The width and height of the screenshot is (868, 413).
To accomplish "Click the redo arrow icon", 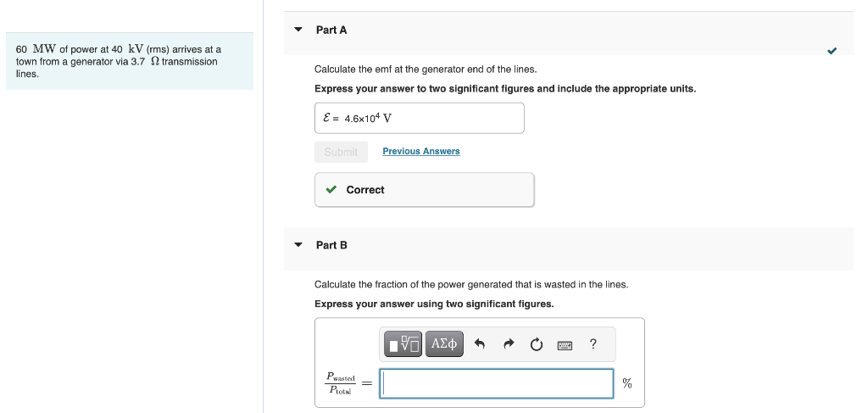I will (509, 344).
